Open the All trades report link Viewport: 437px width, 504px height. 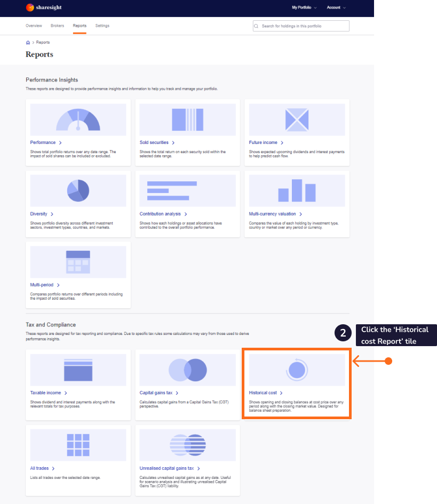(39, 468)
